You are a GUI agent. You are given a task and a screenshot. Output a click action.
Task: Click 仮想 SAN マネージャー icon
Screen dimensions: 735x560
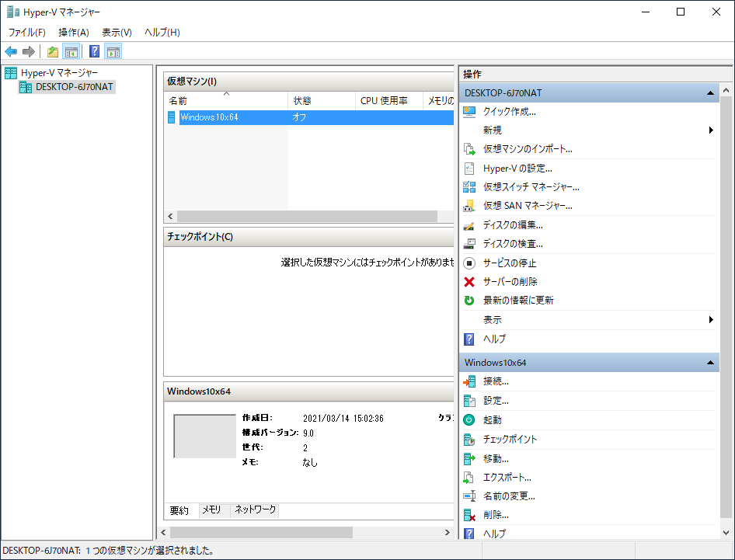pyautogui.click(x=469, y=206)
